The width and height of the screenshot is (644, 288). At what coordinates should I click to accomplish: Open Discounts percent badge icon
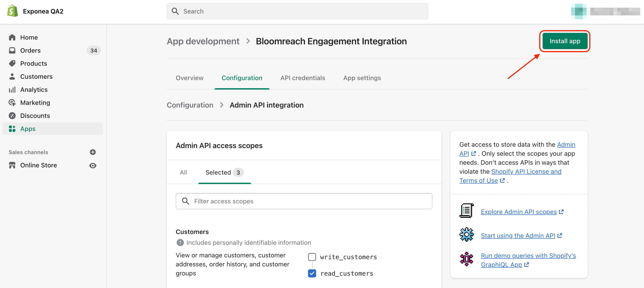12,116
